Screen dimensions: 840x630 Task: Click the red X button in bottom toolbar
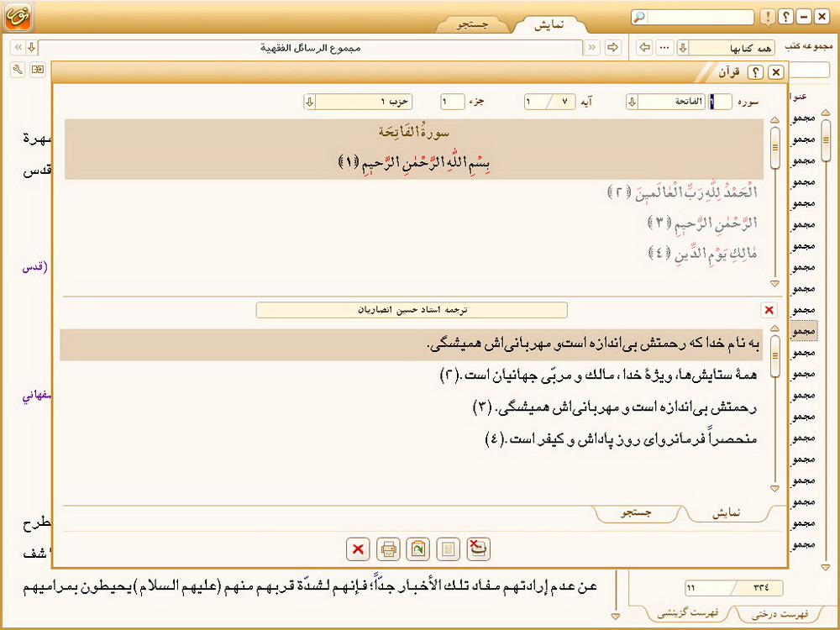358,549
